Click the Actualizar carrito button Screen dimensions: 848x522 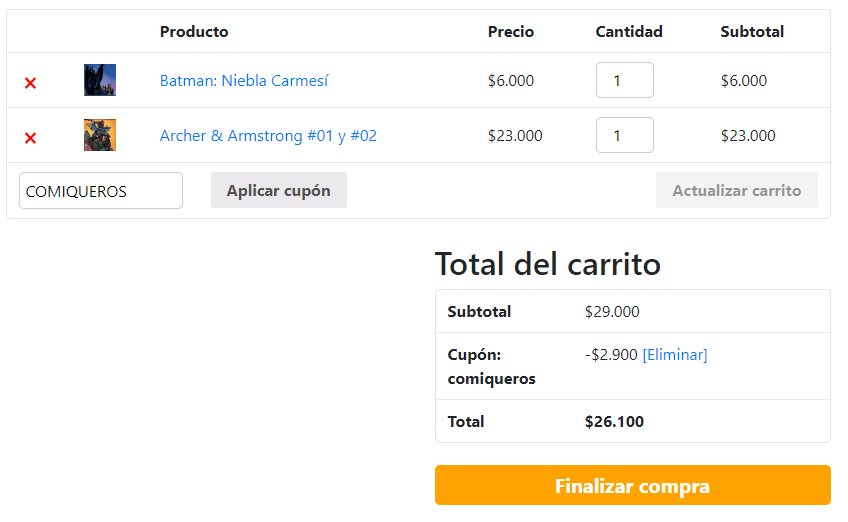tap(737, 190)
